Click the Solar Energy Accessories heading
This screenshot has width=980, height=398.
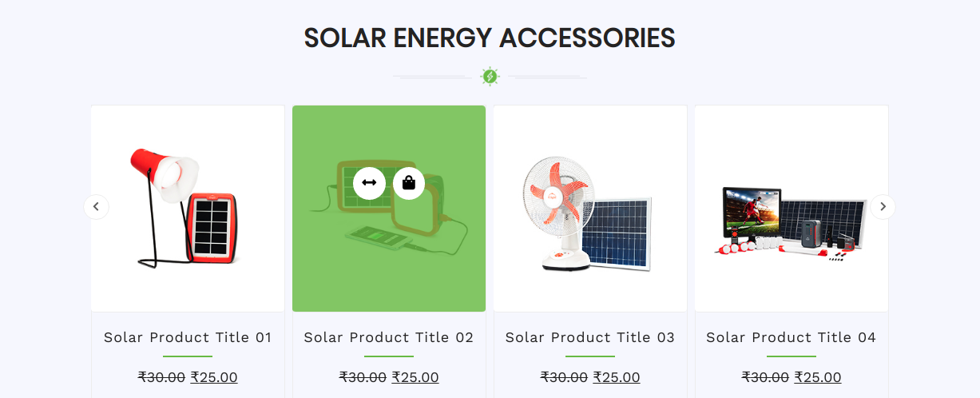pos(490,38)
